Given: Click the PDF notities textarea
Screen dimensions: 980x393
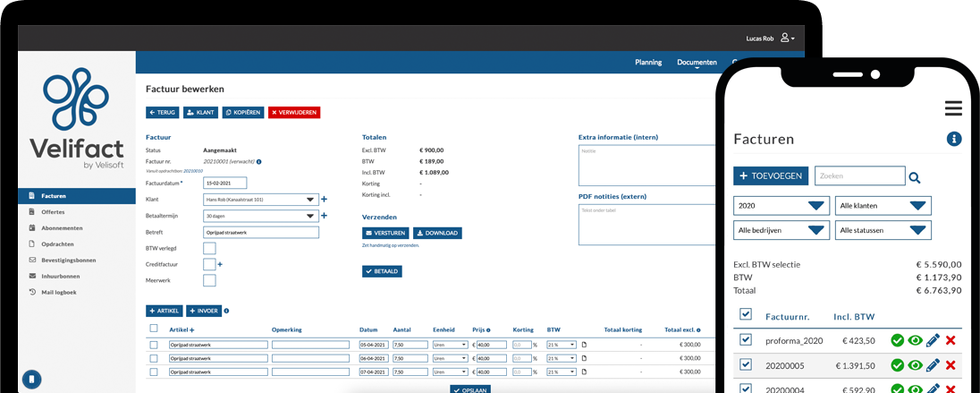Looking at the screenshot, I should (646, 225).
